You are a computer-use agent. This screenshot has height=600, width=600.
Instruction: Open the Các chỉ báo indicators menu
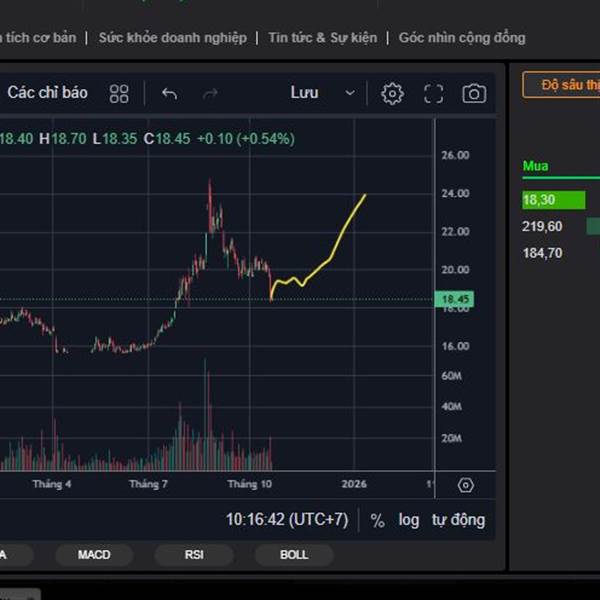pyautogui.click(x=47, y=93)
